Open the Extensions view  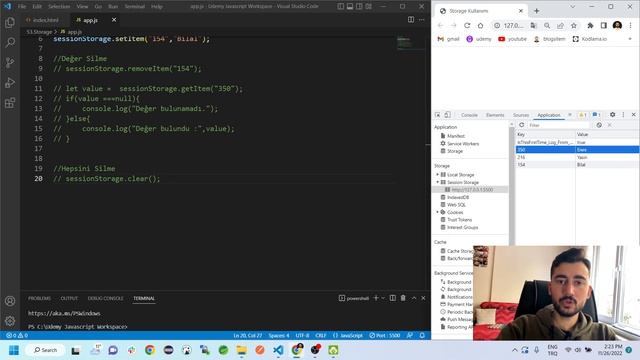10,102
